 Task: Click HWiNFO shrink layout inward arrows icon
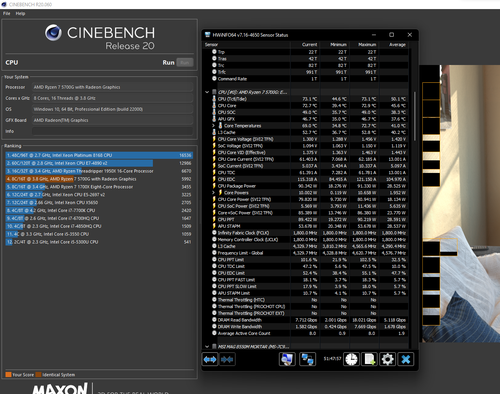[227, 359]
